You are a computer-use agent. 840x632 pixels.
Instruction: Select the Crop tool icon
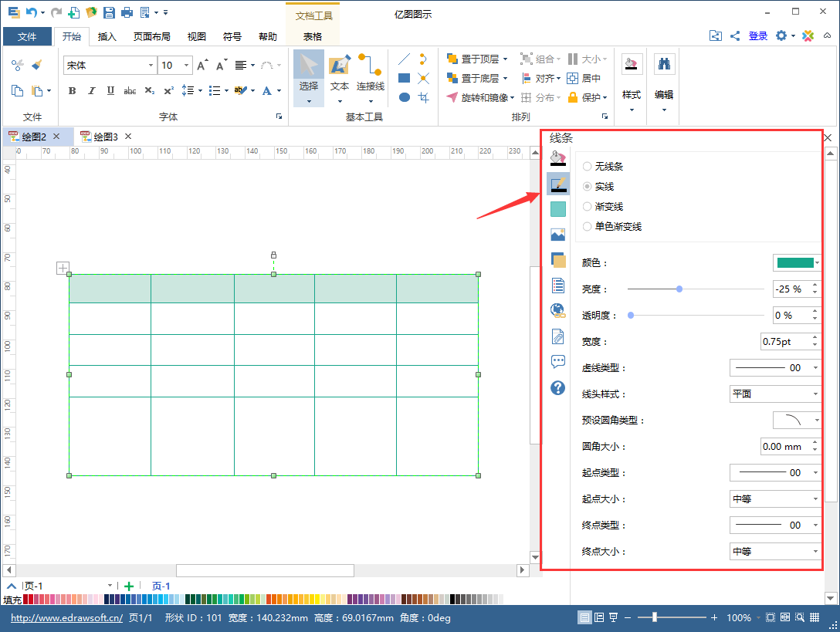pos(424,97)
